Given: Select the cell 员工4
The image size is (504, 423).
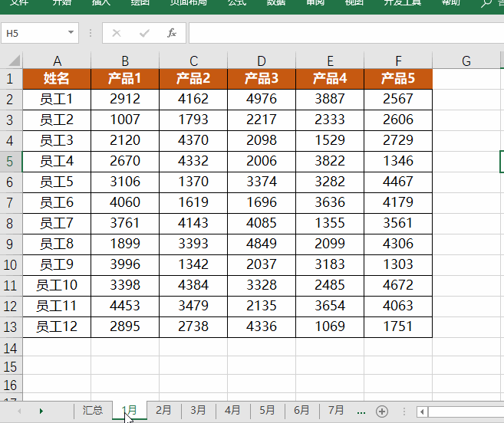Looking at the screenshot, I should (x=57, y=161).
